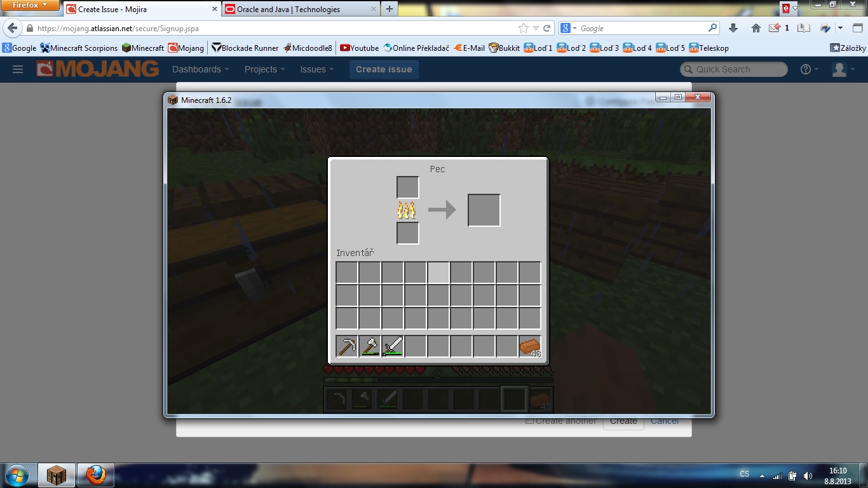The height and width of the screenshot is (488, 868).
Task: Switch to the Oracle and Java tab
Action: 299,9
